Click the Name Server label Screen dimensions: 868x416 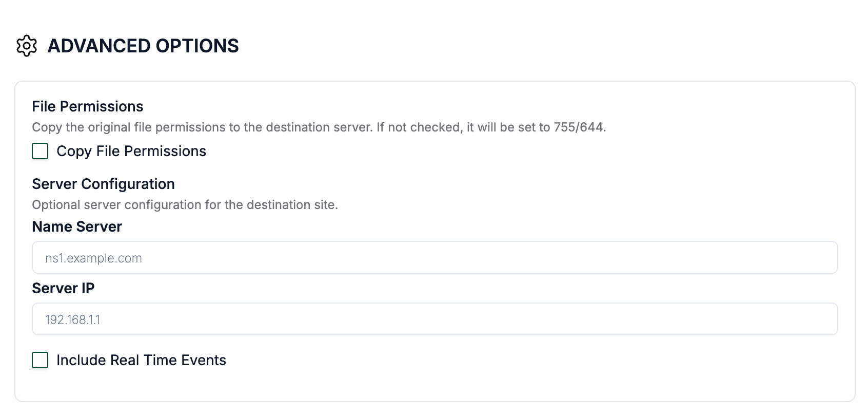(x=77, y=226)
